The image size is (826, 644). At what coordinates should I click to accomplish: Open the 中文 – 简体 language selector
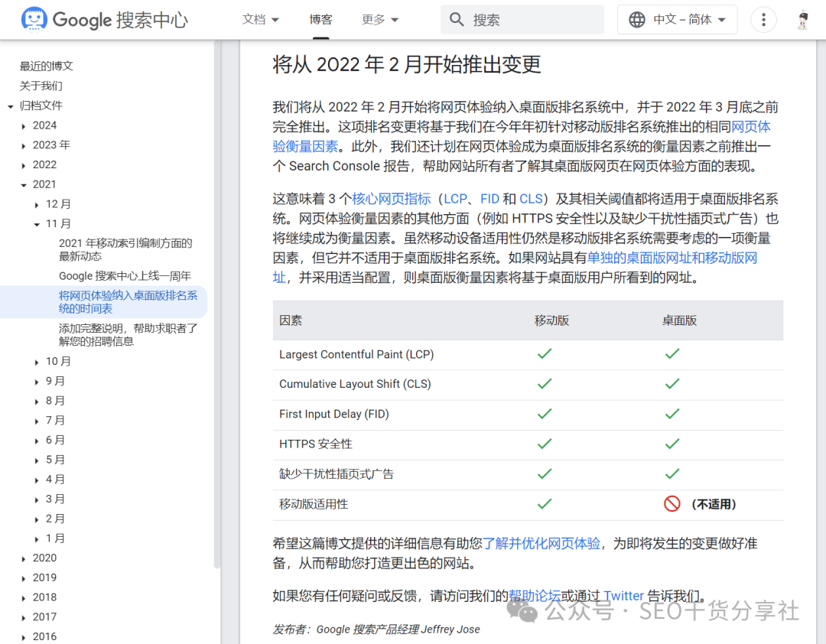pyautogui.click(x=677, y=19)
